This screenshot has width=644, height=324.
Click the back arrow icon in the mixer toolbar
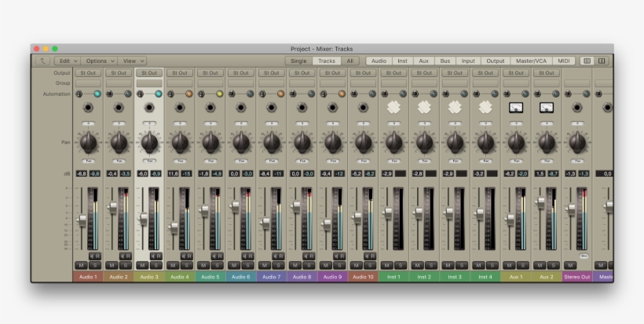tap(42, 61)
